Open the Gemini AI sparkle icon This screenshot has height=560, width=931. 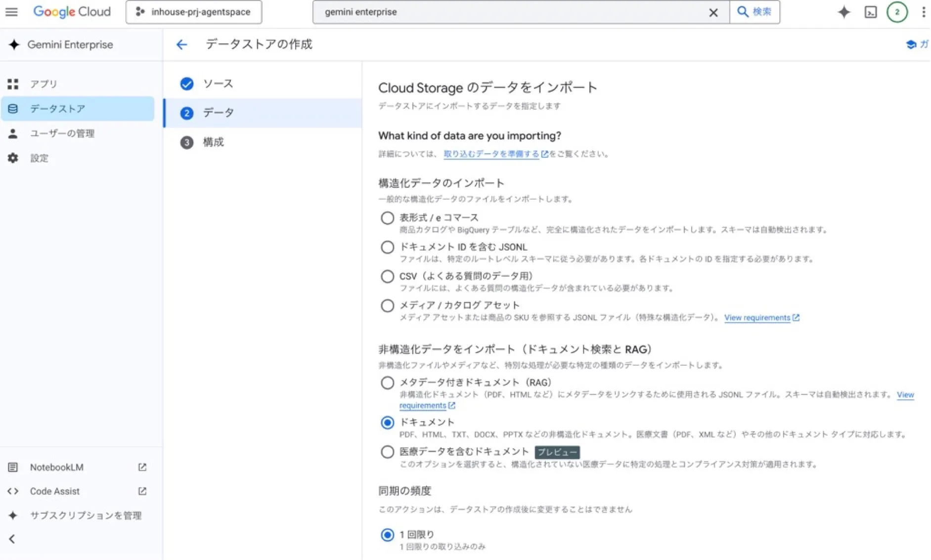click(x=843, y=12)
